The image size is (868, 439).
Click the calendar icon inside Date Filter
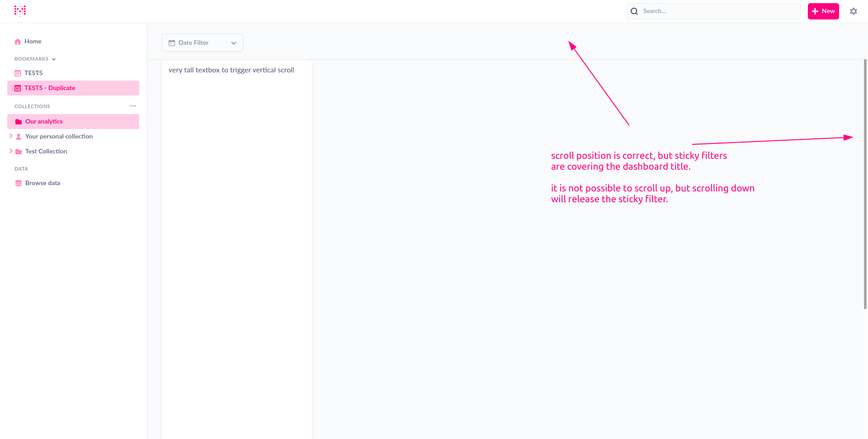click(x=171, y=43)
